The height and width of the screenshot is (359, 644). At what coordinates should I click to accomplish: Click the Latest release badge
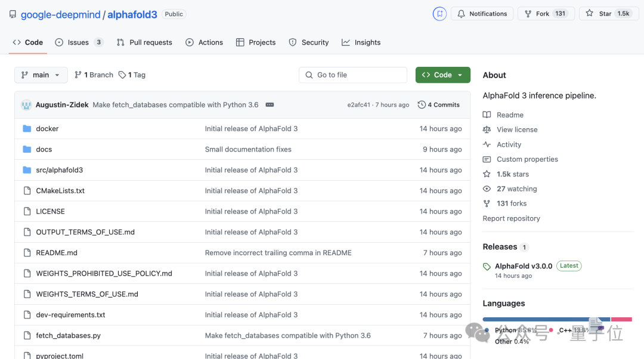(x=569, y=266)
